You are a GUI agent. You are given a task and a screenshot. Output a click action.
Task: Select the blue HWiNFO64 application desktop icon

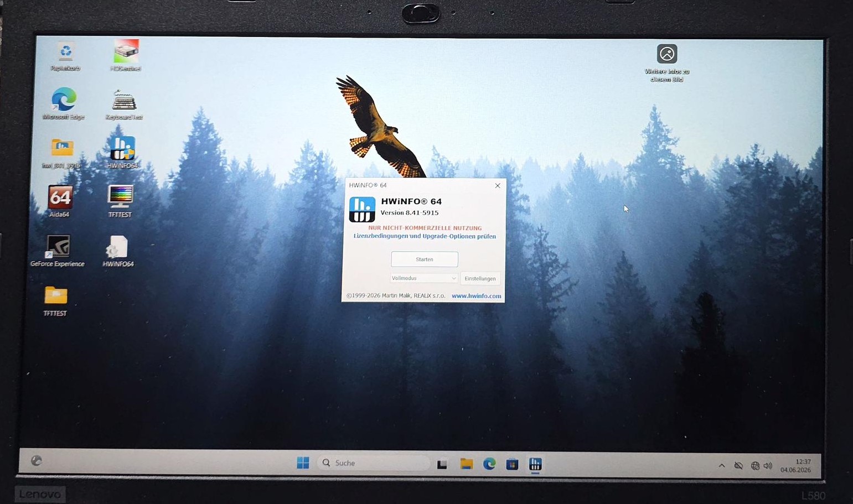(x=122, y=152)
